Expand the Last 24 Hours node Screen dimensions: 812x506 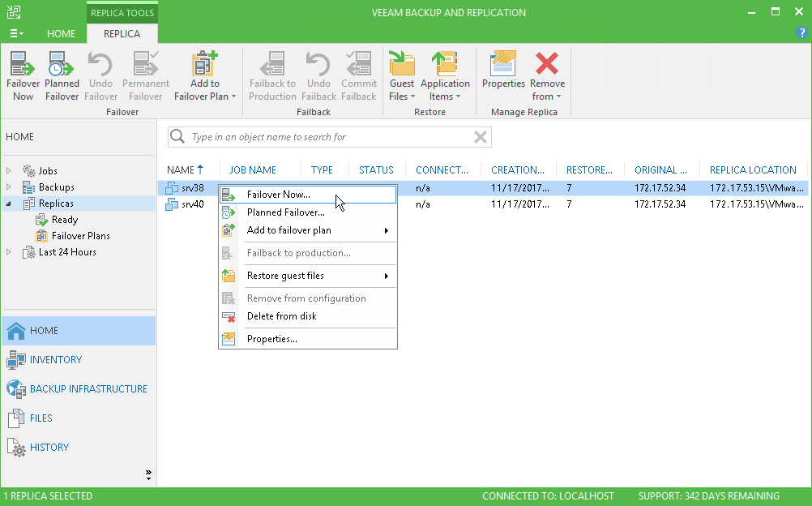9,252
